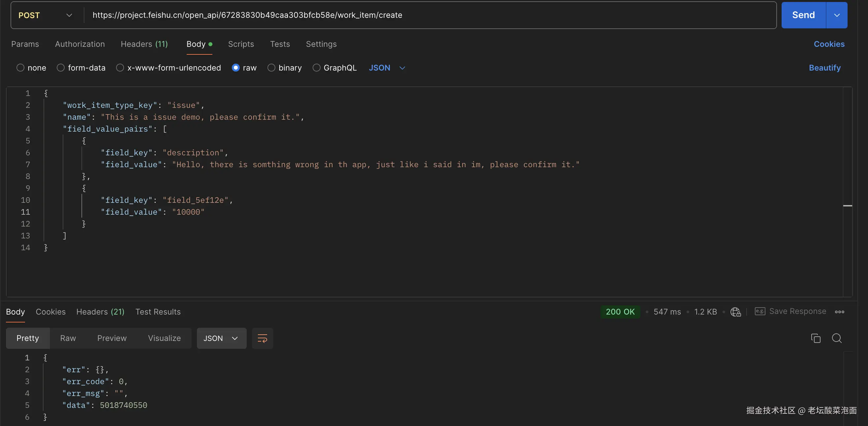Click the Beautify link
The image size is (868, 426).
tap(824, 68)
